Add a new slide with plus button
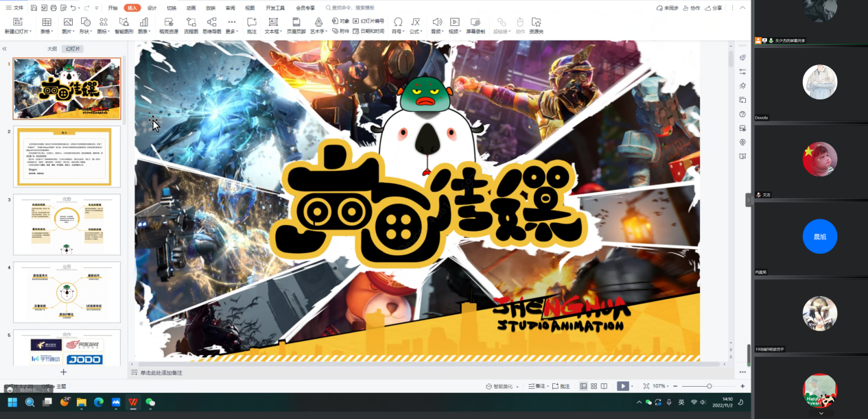This screenshot has height=419, width=868. click(64, 372)
